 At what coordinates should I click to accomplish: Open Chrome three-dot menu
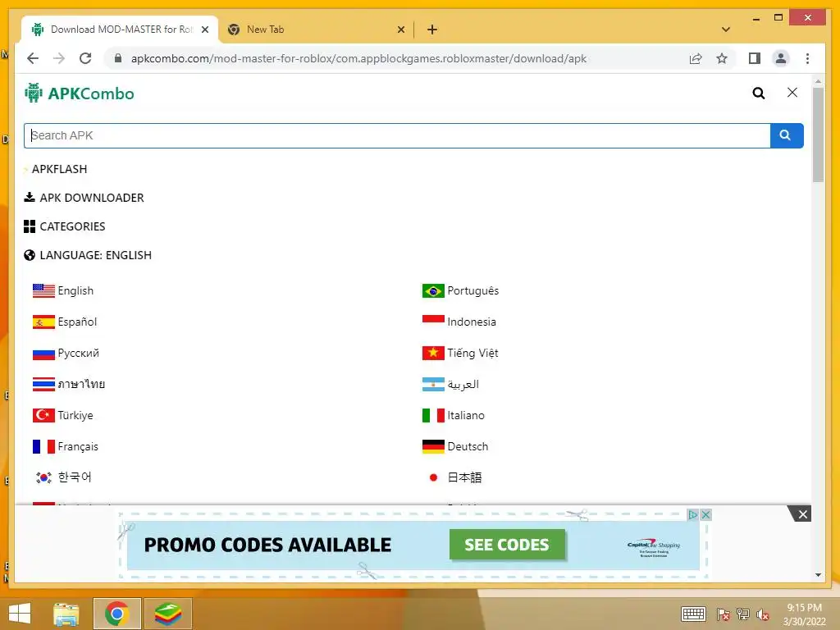[x=807, y=58]
